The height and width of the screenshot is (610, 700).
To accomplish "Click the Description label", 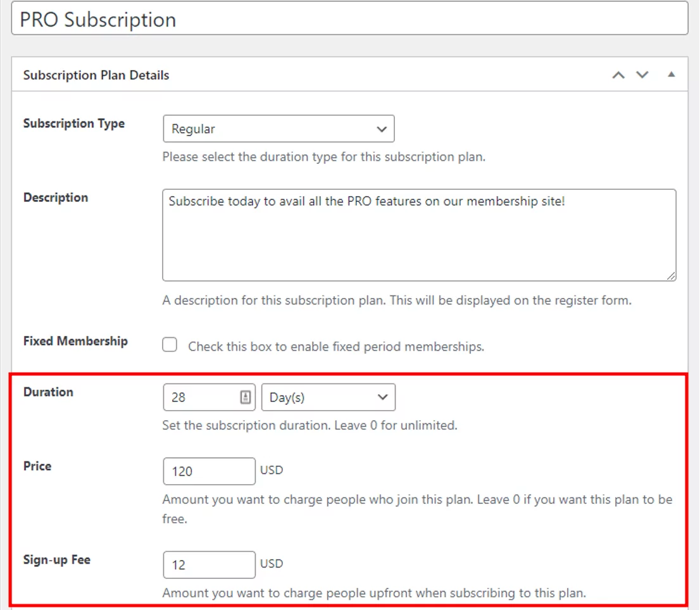I will pos(56,197).
